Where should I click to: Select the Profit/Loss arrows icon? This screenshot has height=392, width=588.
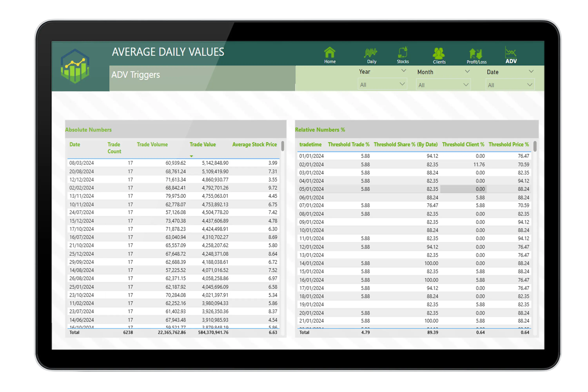click(x=475, y=53)
